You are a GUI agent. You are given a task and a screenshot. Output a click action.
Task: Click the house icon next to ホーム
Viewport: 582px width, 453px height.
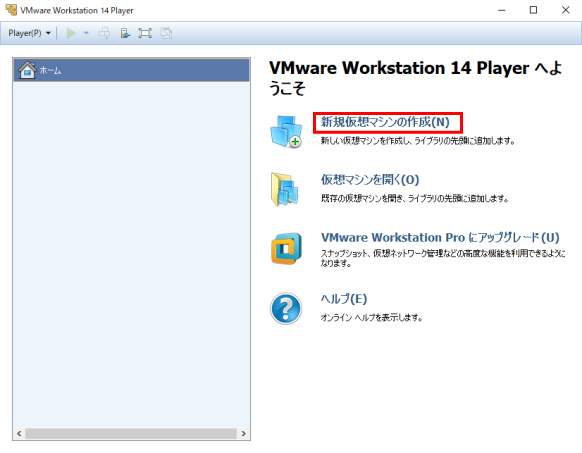coord(27,70)
